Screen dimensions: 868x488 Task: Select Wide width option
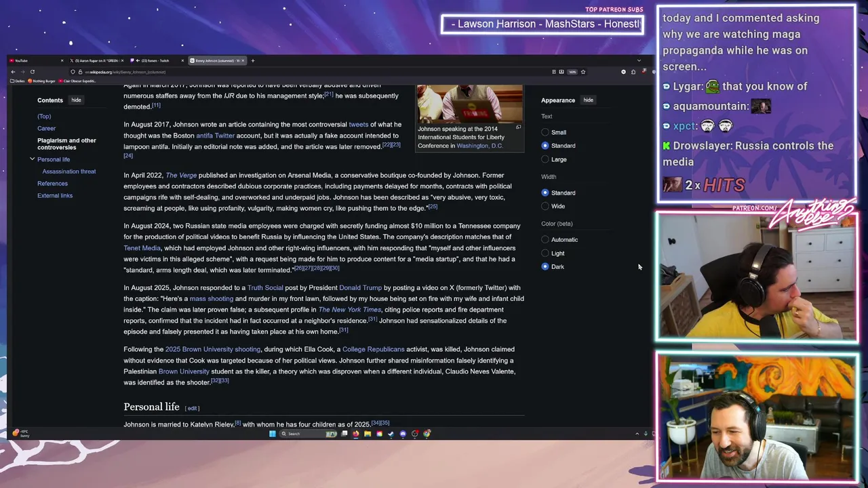(545, 206)
